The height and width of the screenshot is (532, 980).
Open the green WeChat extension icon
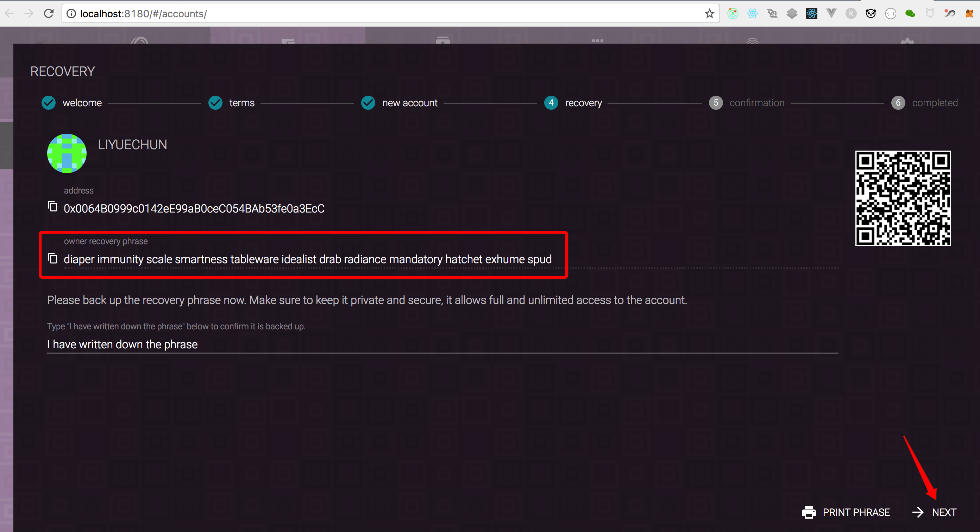pos(910,14)
